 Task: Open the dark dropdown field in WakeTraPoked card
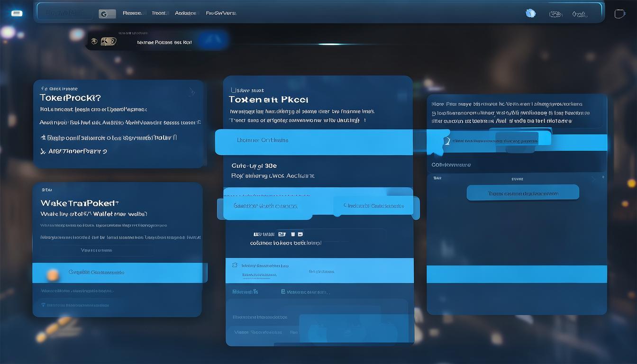pyautogui.click(x=97, y=250)
